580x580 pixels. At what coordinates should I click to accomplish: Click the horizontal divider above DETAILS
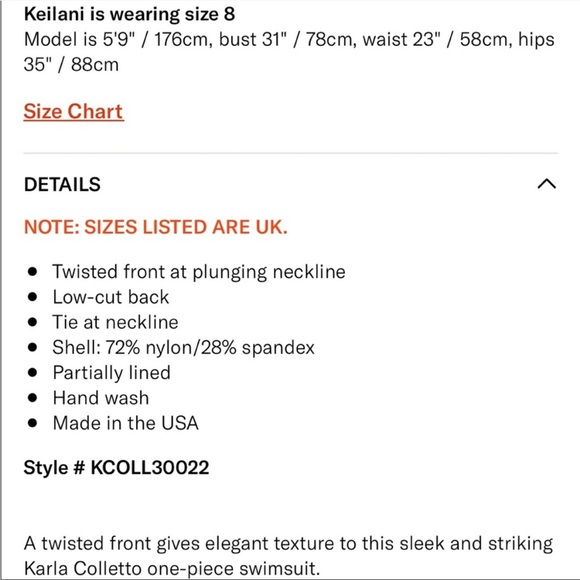click(x=290, y=153)
